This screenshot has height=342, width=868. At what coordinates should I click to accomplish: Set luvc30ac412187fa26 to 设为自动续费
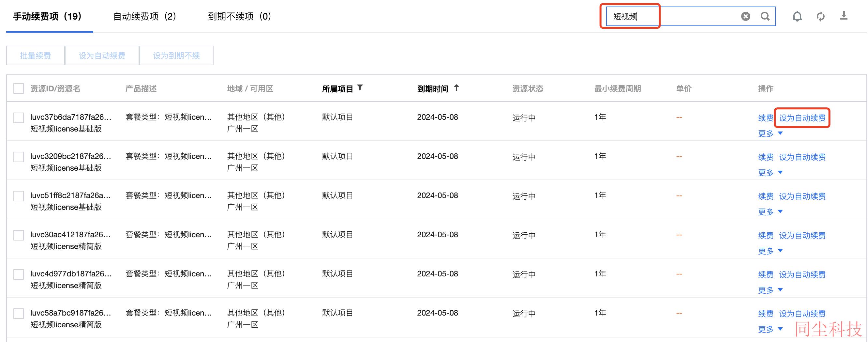pos(802,235)
